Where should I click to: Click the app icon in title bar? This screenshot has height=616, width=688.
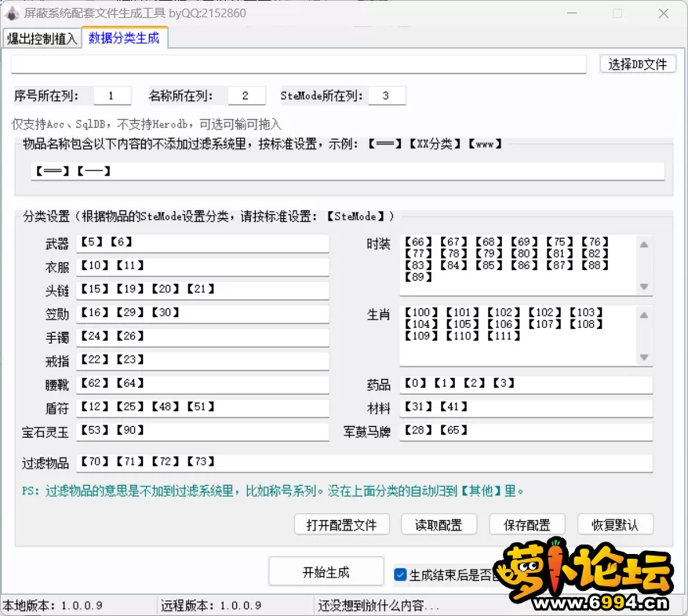(12, 13)
